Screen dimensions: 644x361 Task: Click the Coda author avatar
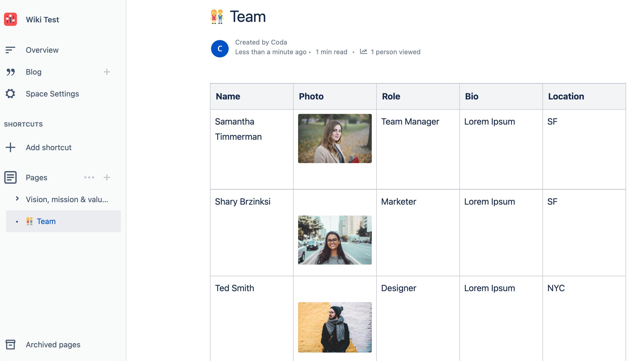coord(220,49)
